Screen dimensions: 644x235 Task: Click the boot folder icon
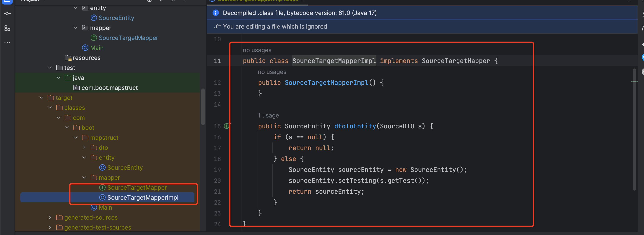coord(77,128)
